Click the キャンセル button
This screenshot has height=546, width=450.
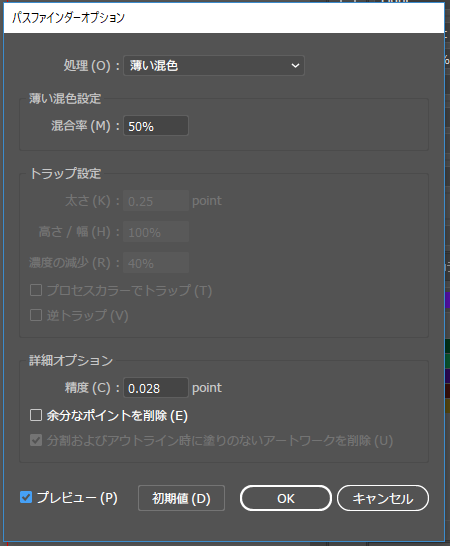pyautogui.click(x=383, y=498)
